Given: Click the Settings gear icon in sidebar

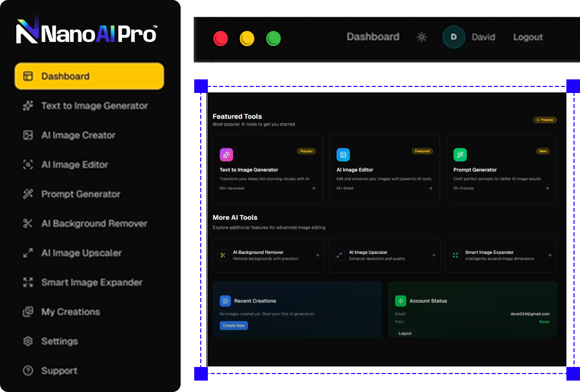Looking at the screenshot, I should [x=28, y=341].
